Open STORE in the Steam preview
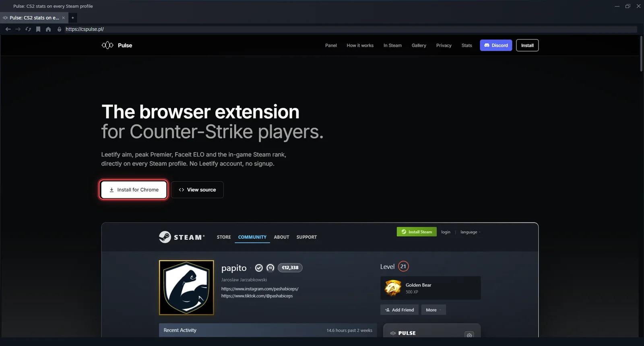The height and width of the screenshot is (346, 644). tap(224, 237)
